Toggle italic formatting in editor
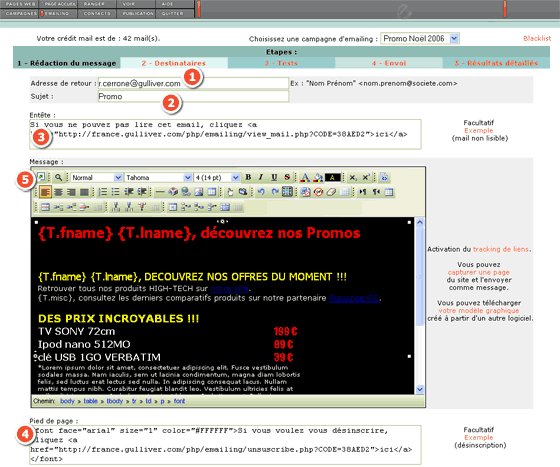The height and width of the screenshot is (467, 560). (261, 177)
